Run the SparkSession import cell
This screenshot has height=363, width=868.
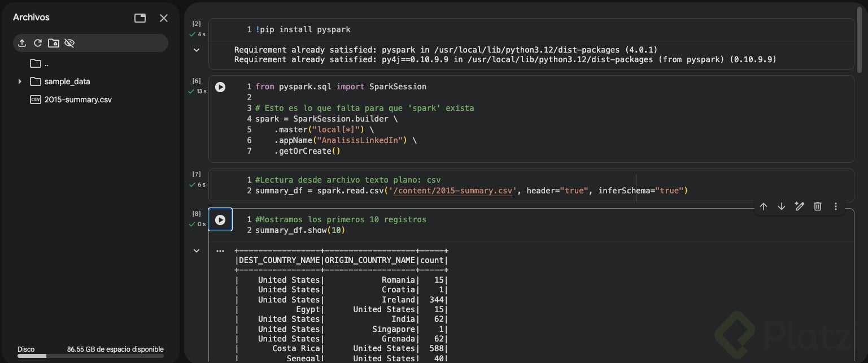[220, 87]
